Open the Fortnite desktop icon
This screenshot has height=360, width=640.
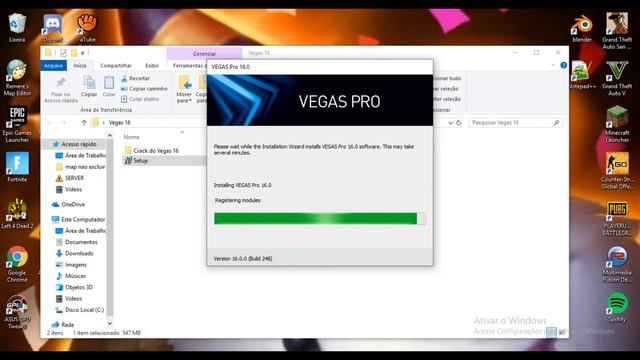pyautogui.click(x=17, y=167)
